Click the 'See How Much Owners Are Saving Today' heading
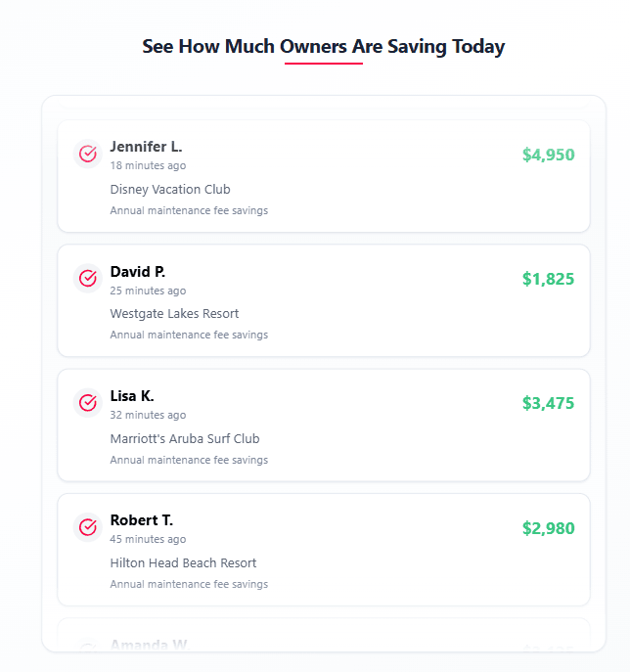The width and height of the screenshot is (630, 672). (324, 46)
